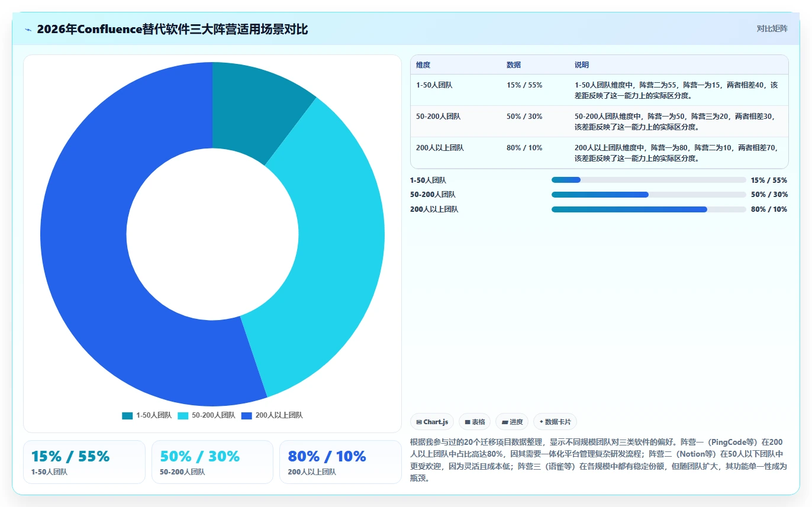The image size is (812, 507).
Task: Click the 200人以上团队 progress bar
Action: tap(649, 209)
